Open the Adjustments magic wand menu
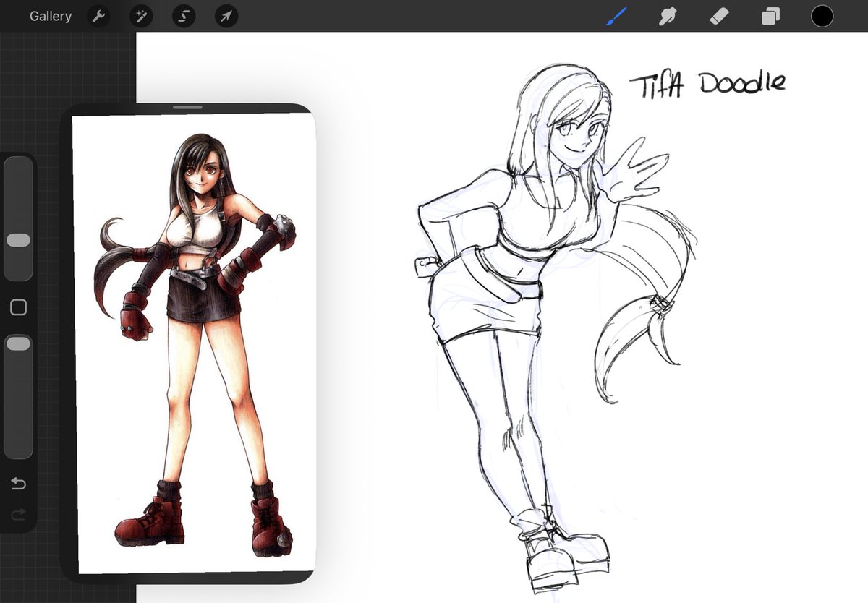The height and width of the screenshot is (603, 868). tap(141, 16)
